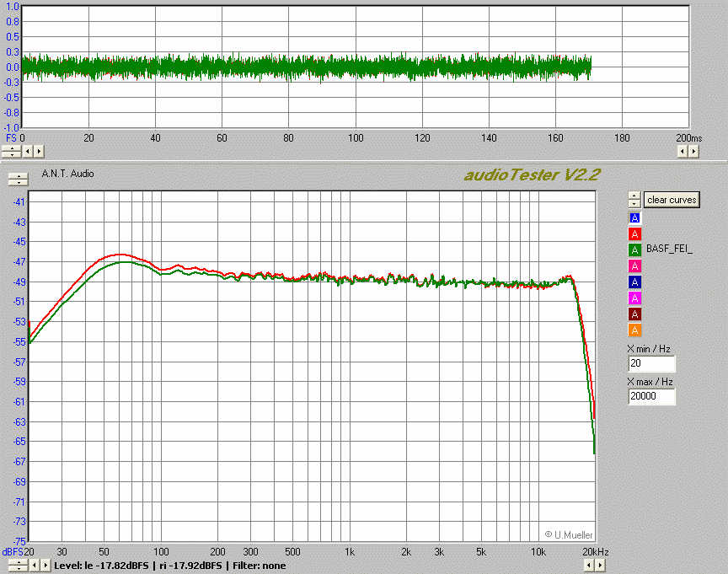
Task: Click right arrow below waveform's 0 ms label
Action: [x=39, y=152]
